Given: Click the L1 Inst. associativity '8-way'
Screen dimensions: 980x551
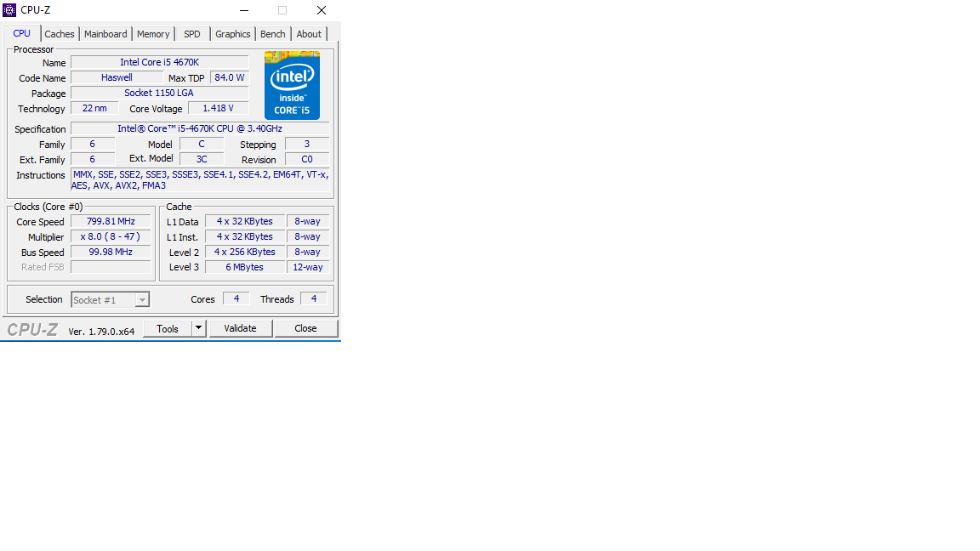Looking at the screenshot, I should tap(307, 236).
